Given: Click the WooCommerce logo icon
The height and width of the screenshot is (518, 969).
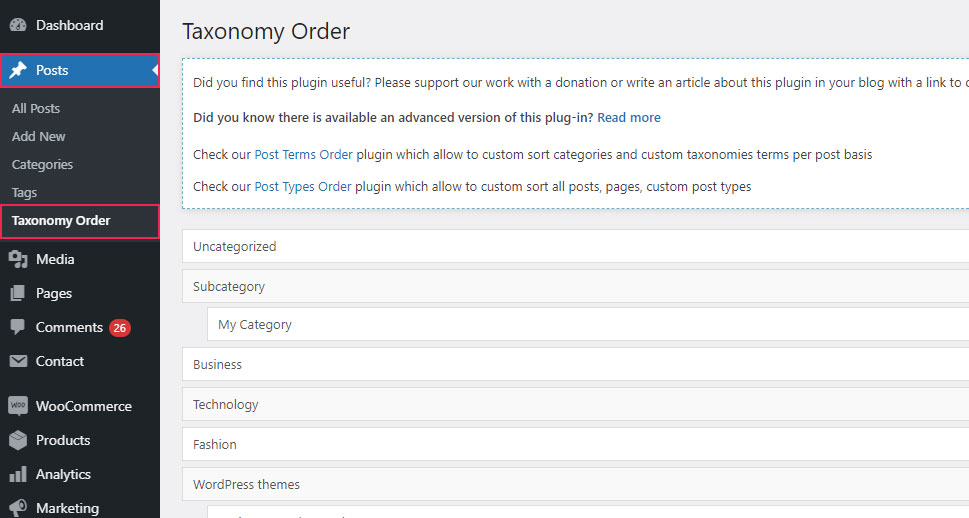Looking at the screenshot, I should [18, 406].
